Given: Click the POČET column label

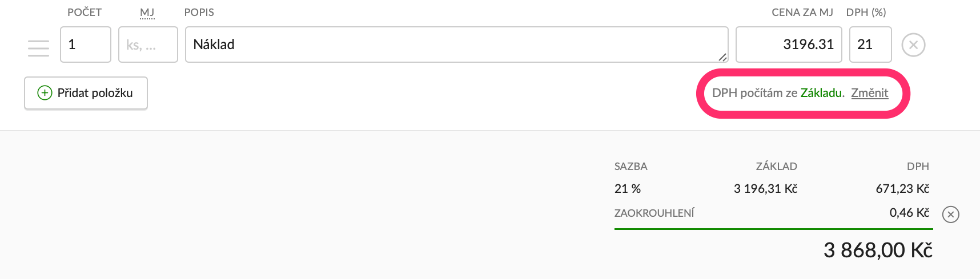Looking at the screenshot, I should (x=85, y=13).
